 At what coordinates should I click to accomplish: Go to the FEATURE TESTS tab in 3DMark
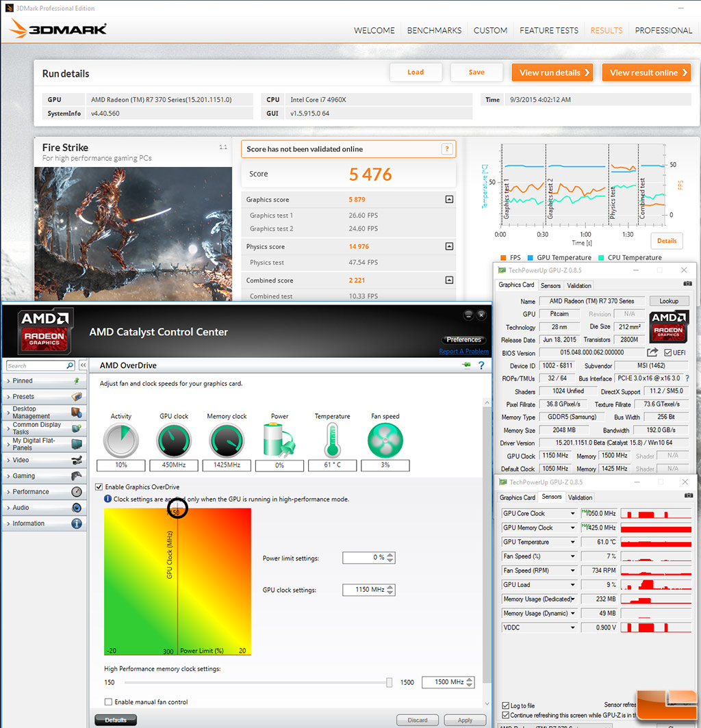tap(548, 30)
